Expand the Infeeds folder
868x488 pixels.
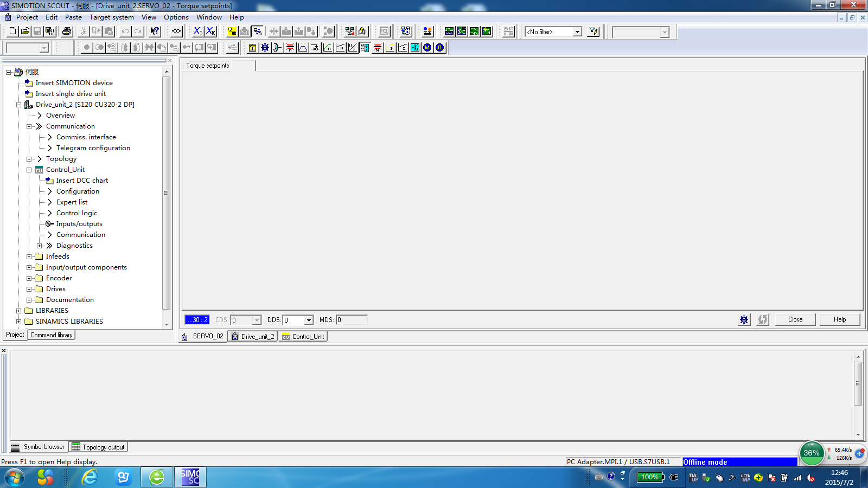[29, 256]
